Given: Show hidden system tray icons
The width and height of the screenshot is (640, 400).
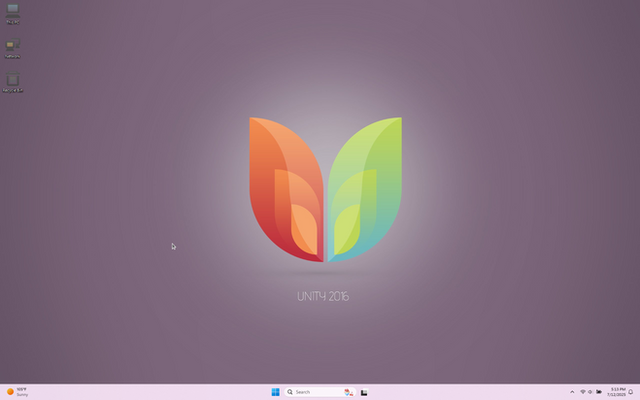Looking at the screenshot, I should pyautogui.click(x=572, y=392).
